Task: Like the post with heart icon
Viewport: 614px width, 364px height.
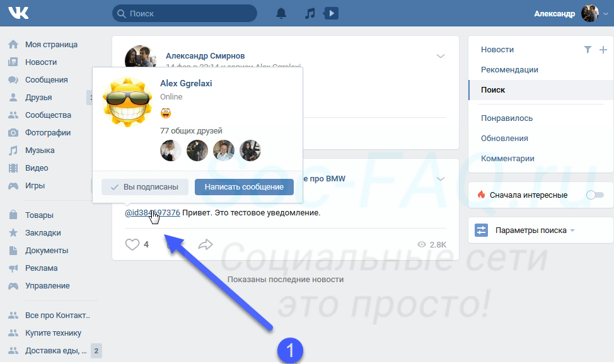Action: pyautogui.click(x=132, y=244)
